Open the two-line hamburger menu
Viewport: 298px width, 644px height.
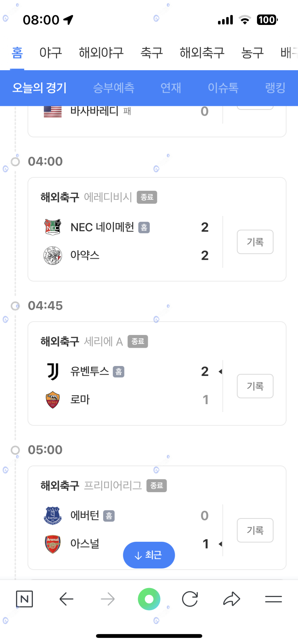(x=273, y=599)
